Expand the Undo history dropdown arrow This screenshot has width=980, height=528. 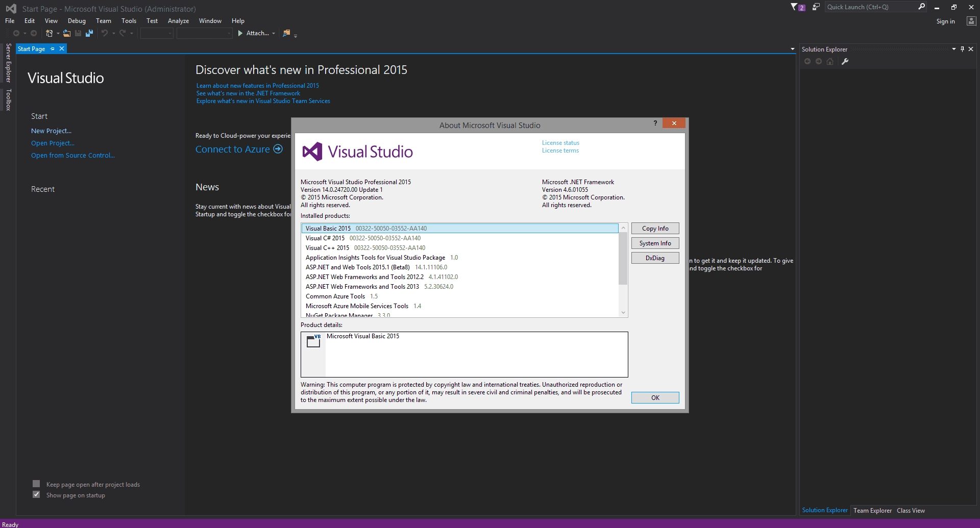[113, 34]
